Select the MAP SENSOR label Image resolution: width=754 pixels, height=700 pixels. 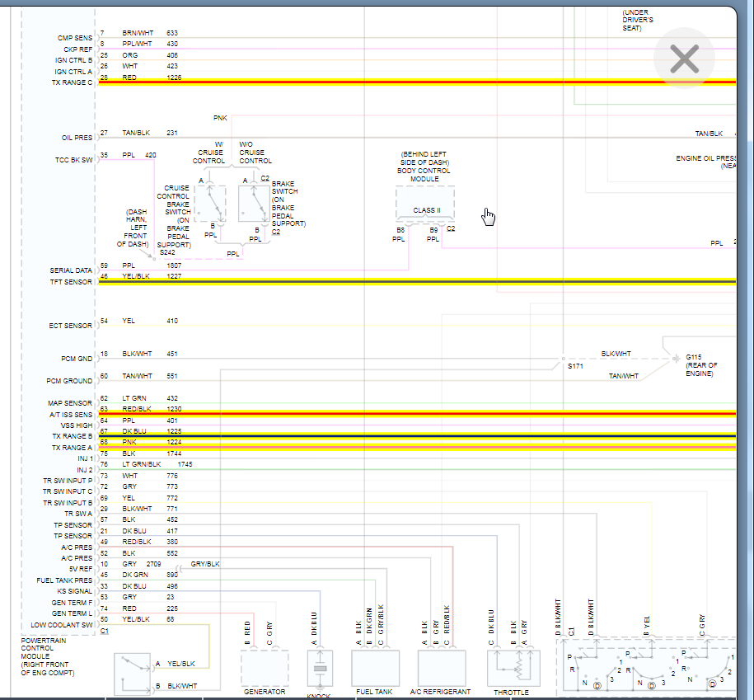(x=70, y=403)
